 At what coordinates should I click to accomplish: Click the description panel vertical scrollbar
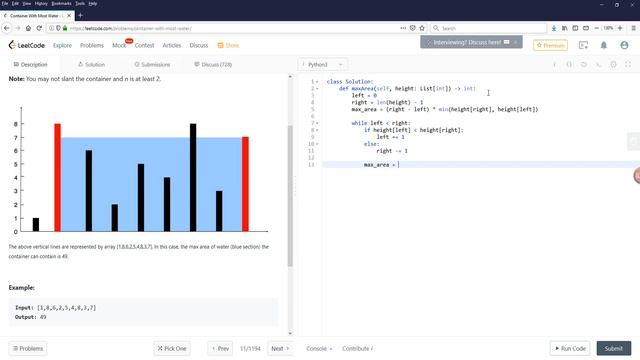(x=290, y=196)
